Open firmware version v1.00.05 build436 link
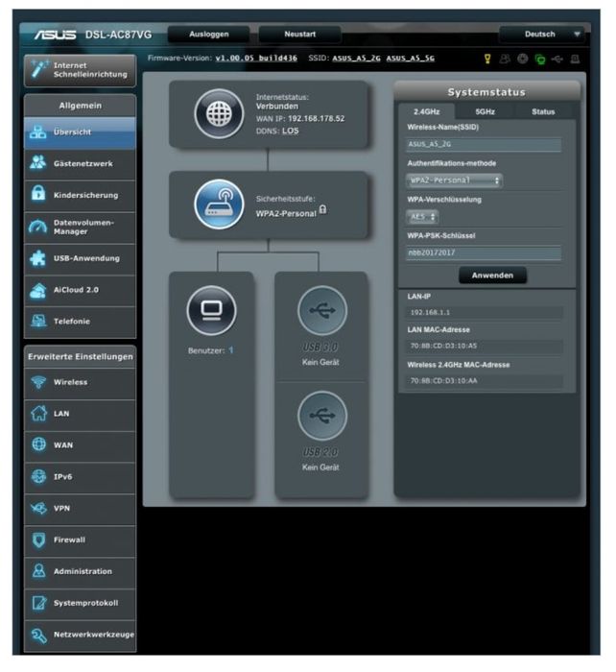616x672 pixels. pos(256,59)
